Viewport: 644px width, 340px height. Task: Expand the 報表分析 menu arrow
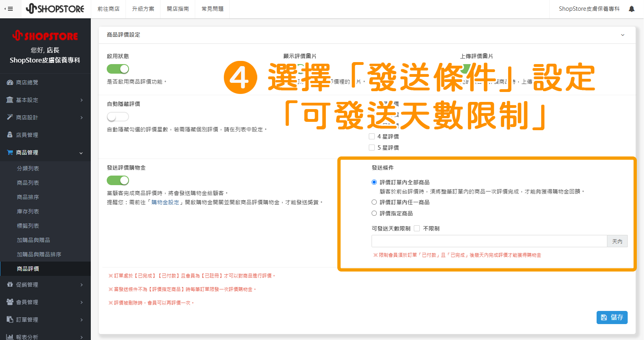[82, 337]
